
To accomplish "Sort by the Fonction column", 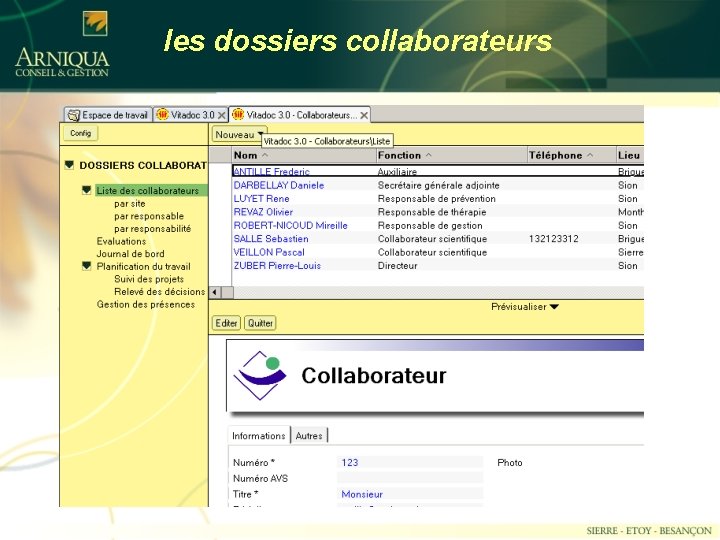I will coord(451,155).
